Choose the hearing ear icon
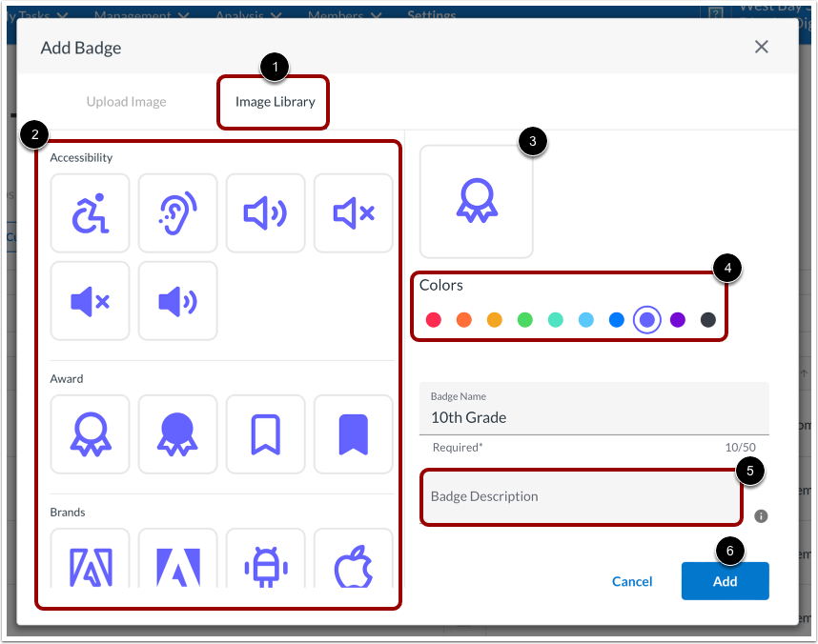 coord(178,213)
